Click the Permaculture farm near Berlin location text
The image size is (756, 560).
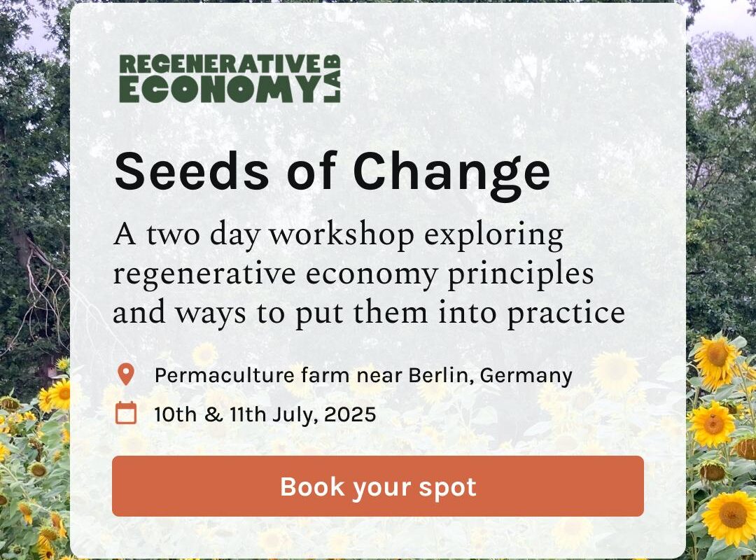point(363,375)
